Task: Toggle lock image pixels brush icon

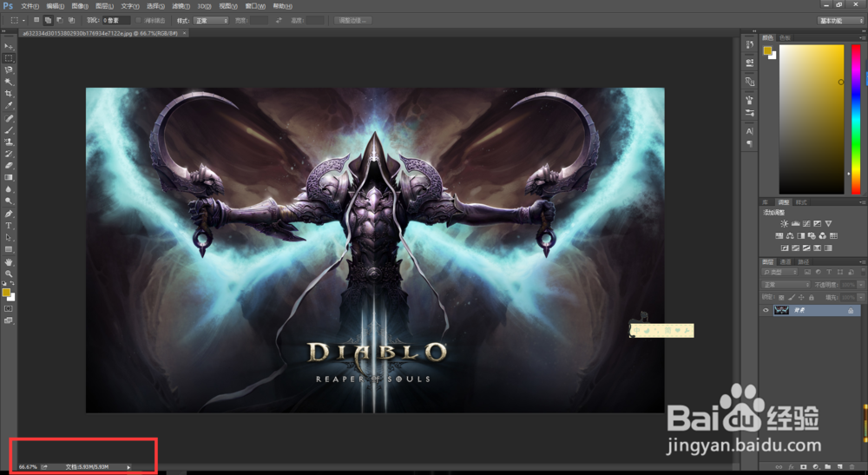Action: pyautogui.click(x=791, y=297)
